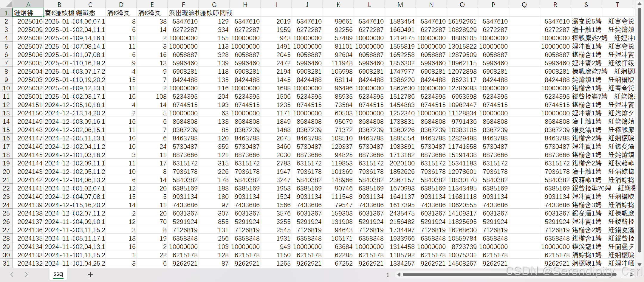Click vertical scrollbar up arrow

coord(640,4)
